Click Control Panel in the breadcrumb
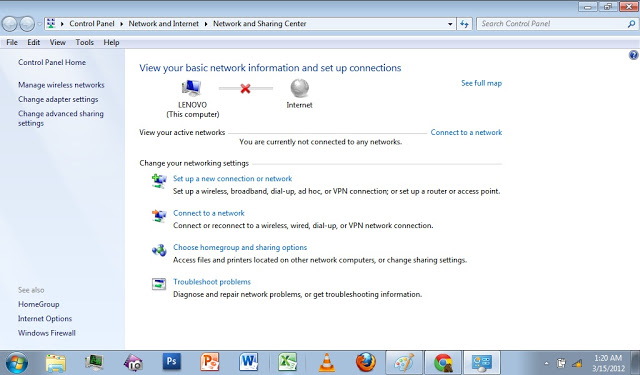 coord(92,24)
